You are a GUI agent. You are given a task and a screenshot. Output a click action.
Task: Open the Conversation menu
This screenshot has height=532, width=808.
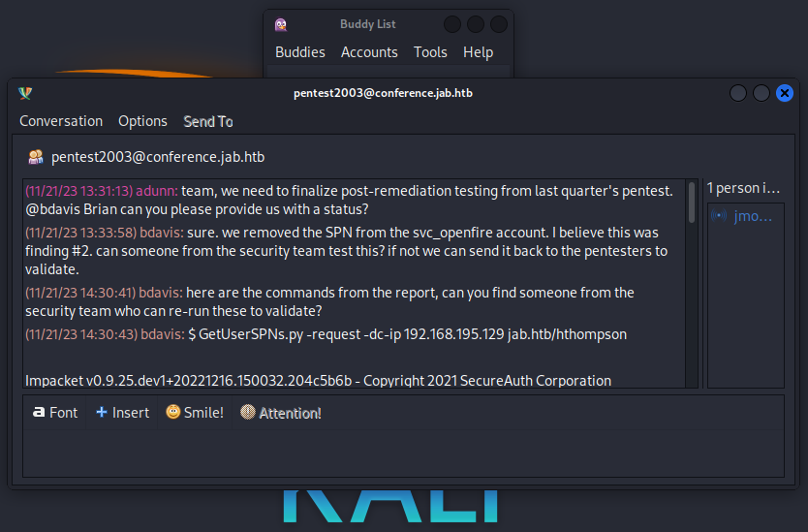[x=61, y=121]
